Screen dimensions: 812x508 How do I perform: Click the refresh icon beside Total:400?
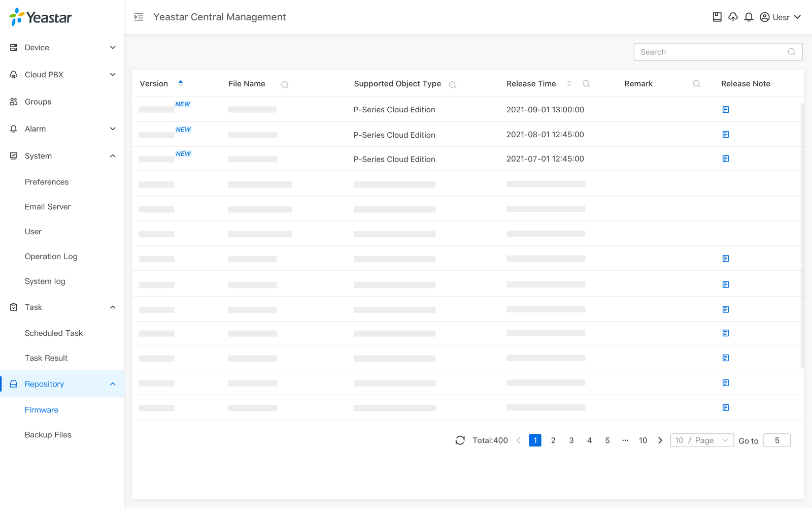tap(460, 440)
